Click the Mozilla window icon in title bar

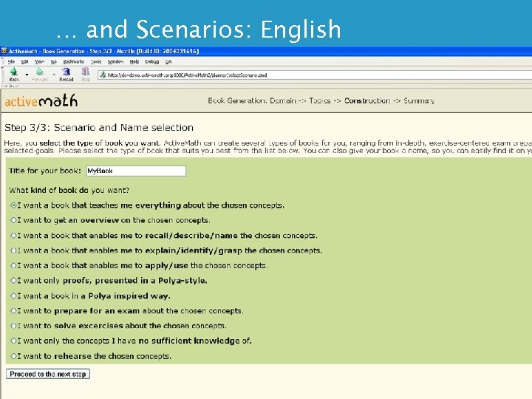pyautogui.click(x=4, y=51)
